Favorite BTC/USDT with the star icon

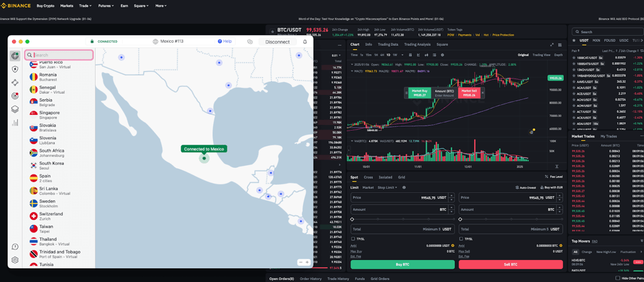(272, 30)
